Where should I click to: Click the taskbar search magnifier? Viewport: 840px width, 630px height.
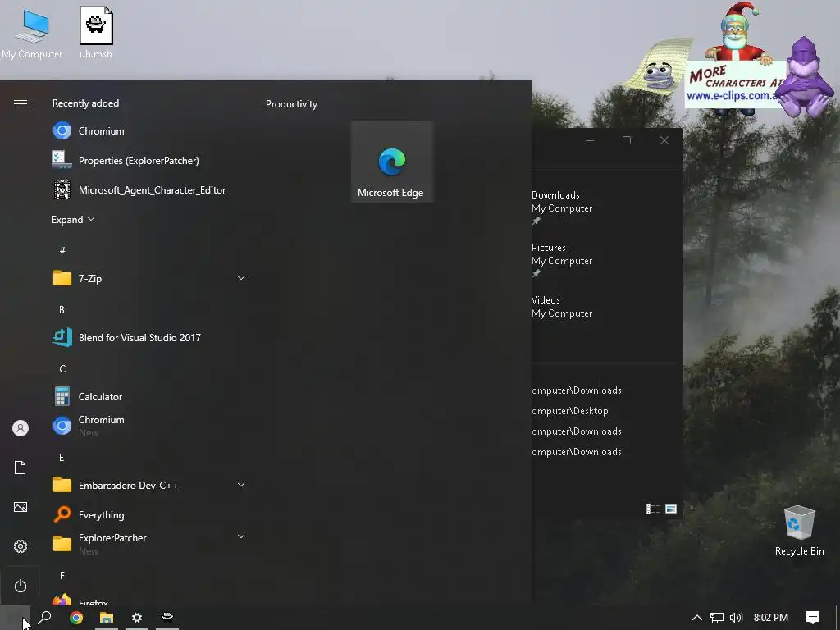(44, 618)
